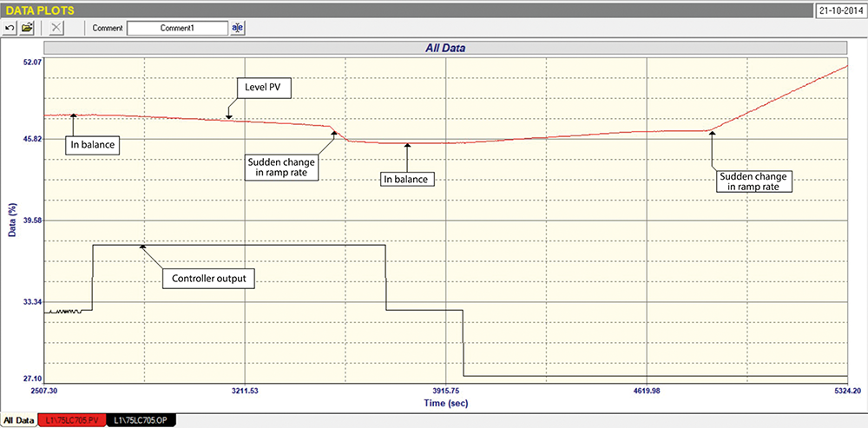Click the Data (%) axis label
Image resolution: width=868 pixels, height=428 pixels.
pyautogui.click(x=11, y=220)
